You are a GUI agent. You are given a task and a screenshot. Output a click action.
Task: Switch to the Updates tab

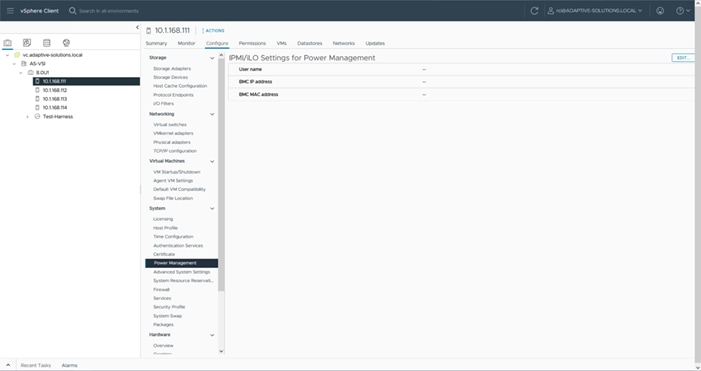click(375, 43)
